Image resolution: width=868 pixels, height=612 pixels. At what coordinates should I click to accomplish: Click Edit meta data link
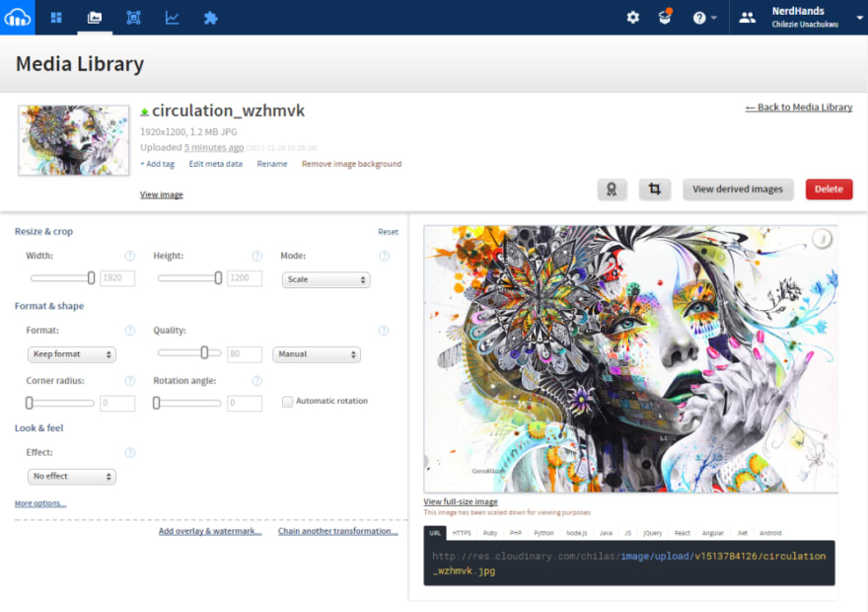pos(215,164)
